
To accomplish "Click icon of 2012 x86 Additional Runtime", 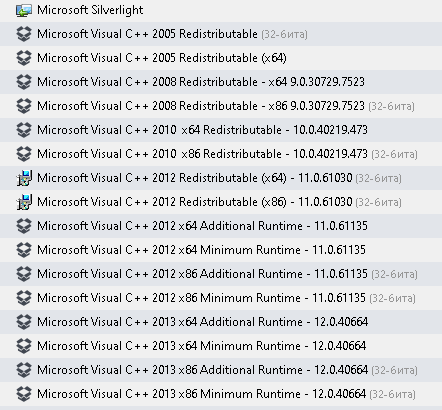I will (x=24, y=274).
